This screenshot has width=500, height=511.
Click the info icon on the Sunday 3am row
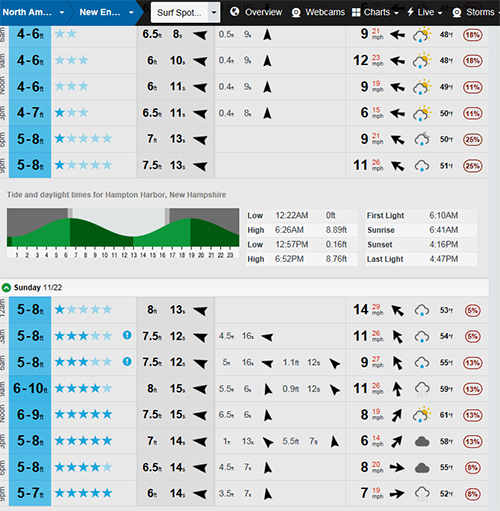pyautogui.click(x=127, y=335)
